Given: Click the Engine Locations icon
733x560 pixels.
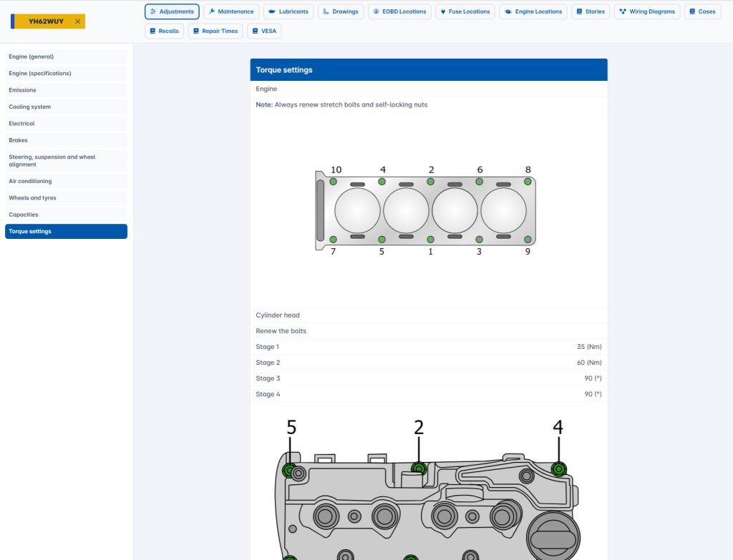Looking at the screenshot, I should point(508,11).
